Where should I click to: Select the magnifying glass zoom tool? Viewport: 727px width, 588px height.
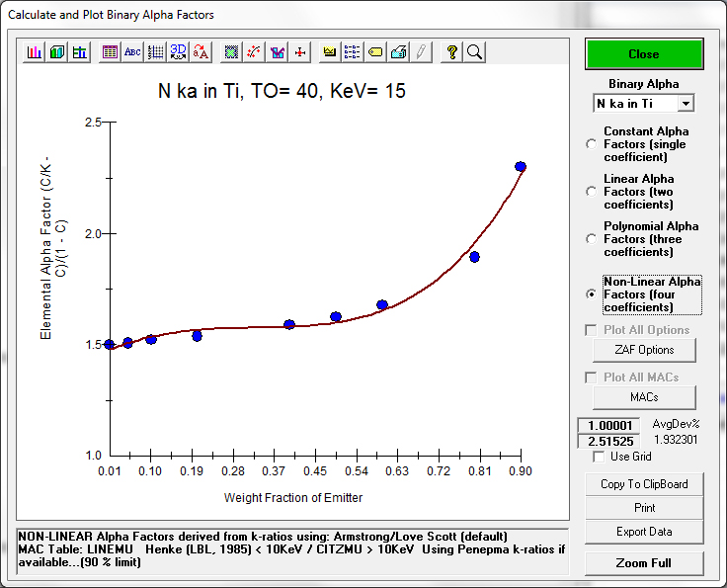point(474,52)
